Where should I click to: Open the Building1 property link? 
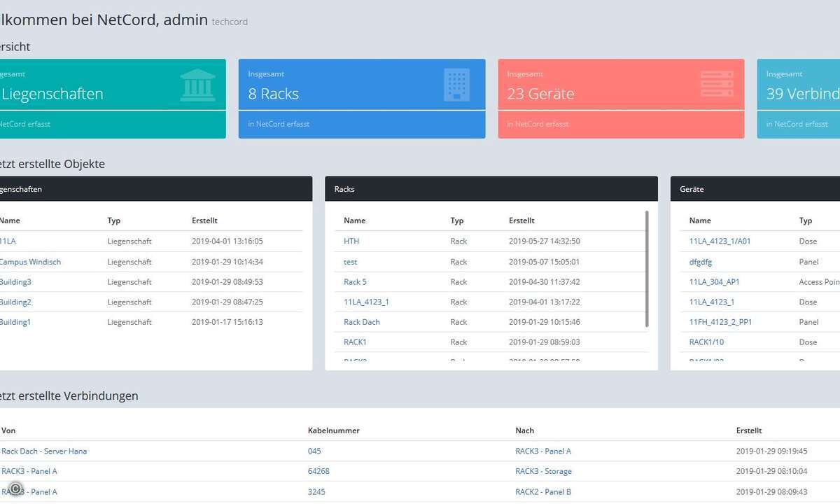[15, 322]
